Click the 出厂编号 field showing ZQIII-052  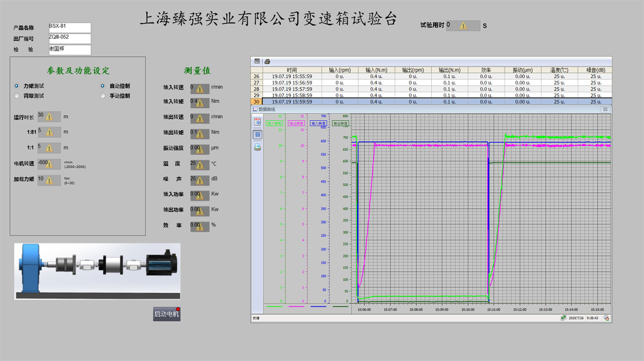pyautogui.click(x=70, y=38)
